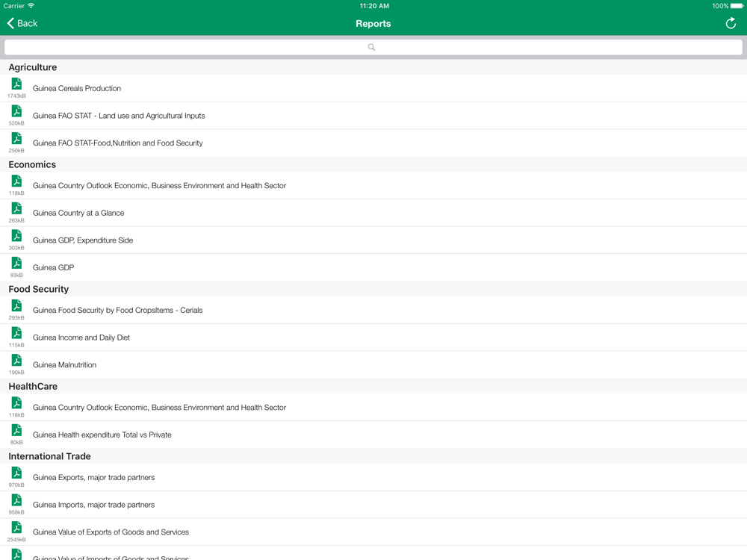Tap the Food Security section header
This screenshot has height=560, width=747.
[x=39, y=289]
